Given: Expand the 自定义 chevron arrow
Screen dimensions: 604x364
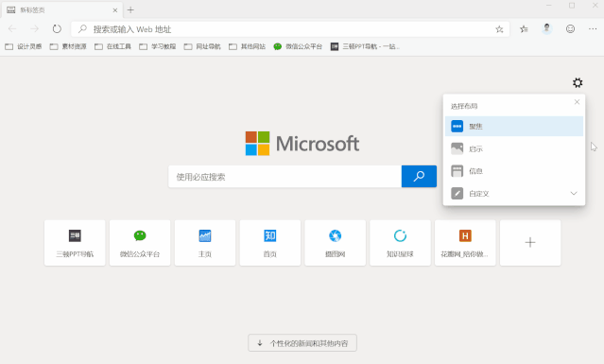Looking at the screenshot, I should [574, 194].
